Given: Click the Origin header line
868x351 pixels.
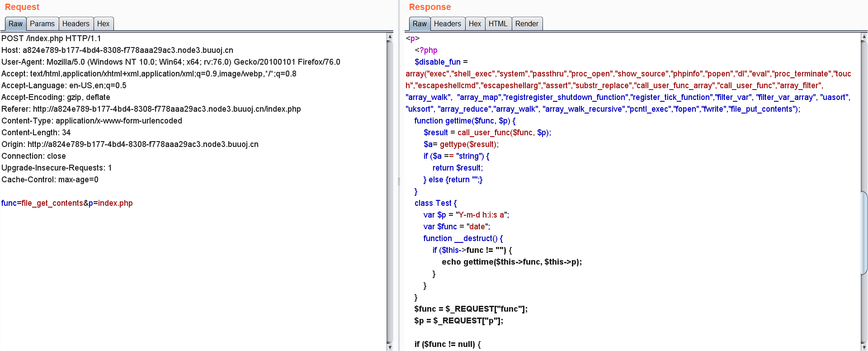Looking at the screenshot, I should [130, 144].
